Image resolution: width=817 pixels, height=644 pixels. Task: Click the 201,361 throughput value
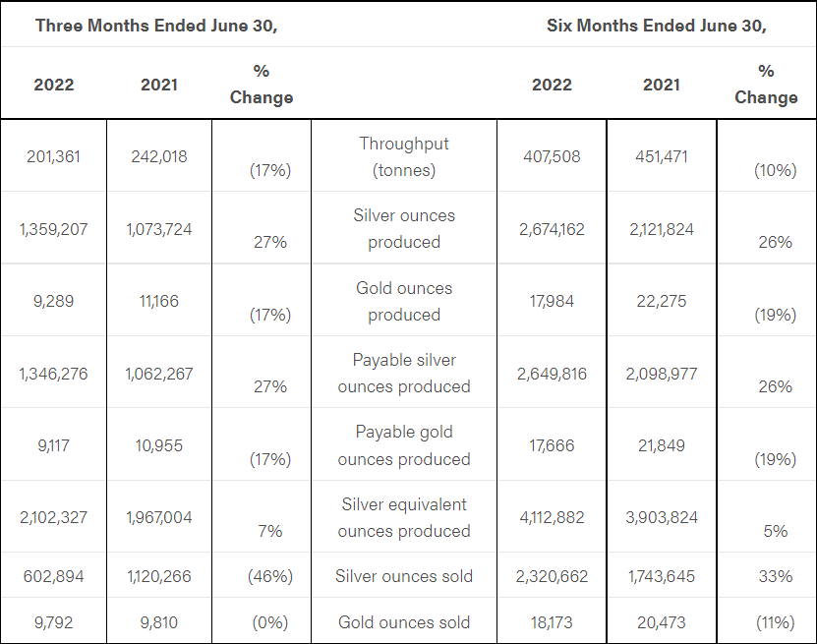tap(53, 156)
